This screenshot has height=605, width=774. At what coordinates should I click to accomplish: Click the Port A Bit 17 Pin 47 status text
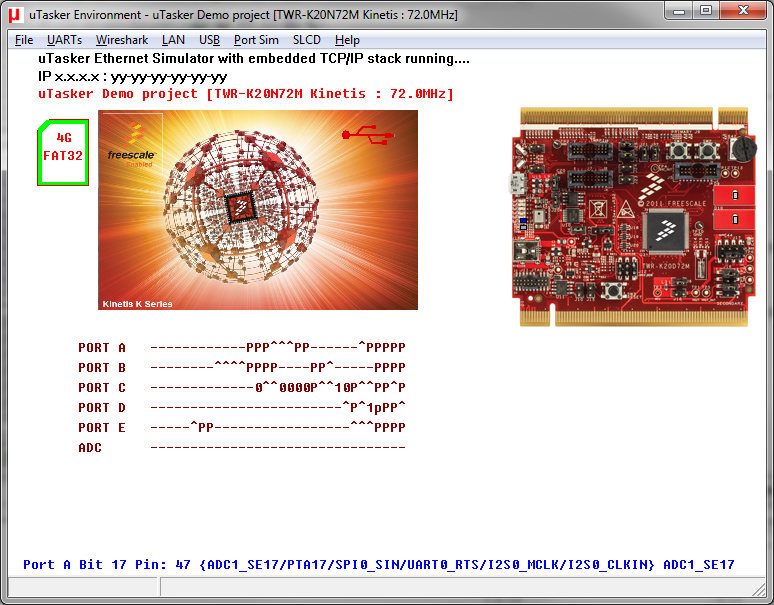(x=379, y=565)
